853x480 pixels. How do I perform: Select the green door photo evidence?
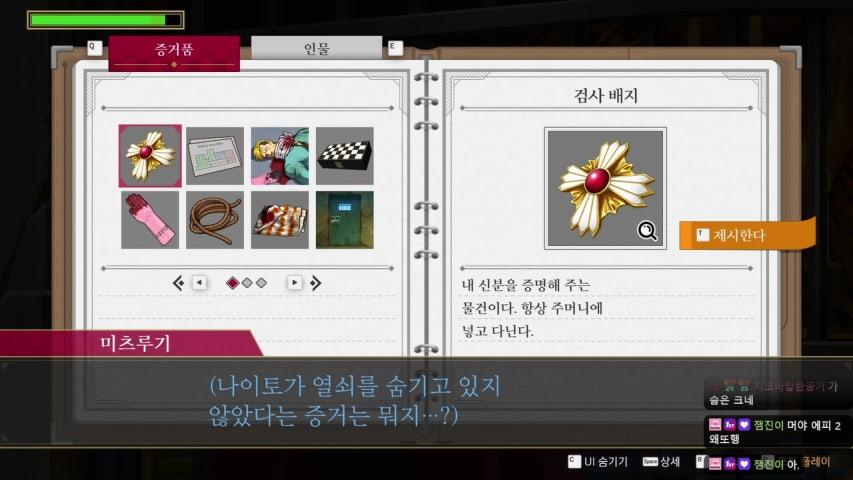[345, 220]
